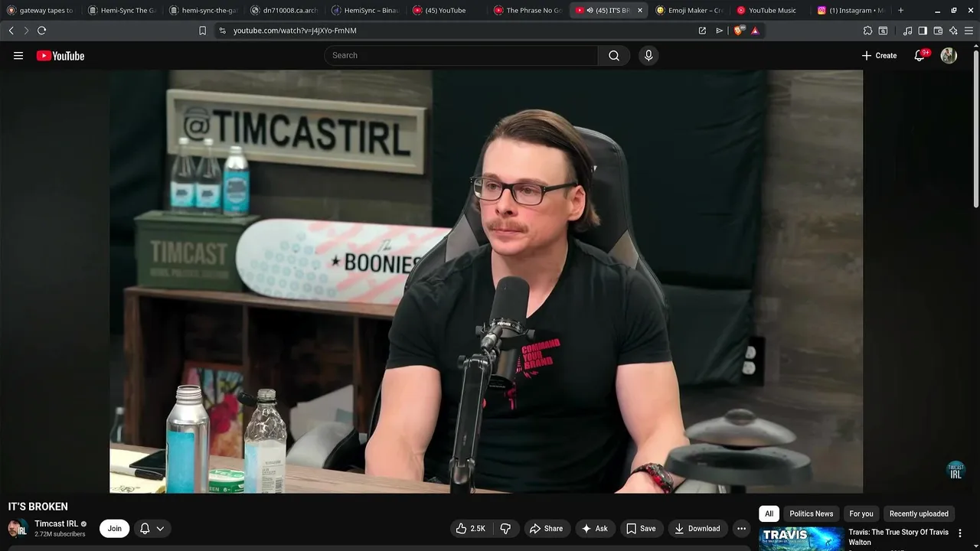Bookmark this page
The height and width of the screenshot is (551, 980).
[x=202, y=31]
